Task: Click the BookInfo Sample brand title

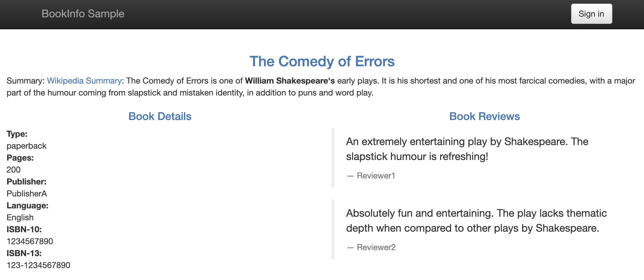Action: click(x=83, y=14)
